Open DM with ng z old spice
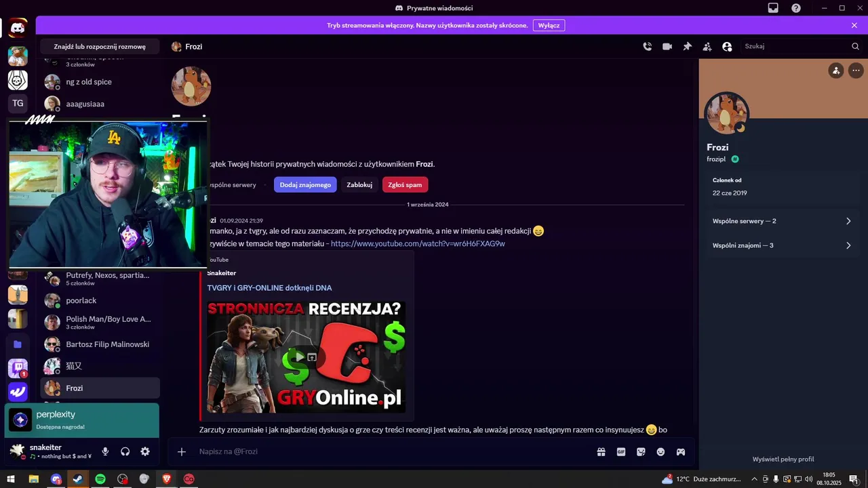 tap(100, 82)
